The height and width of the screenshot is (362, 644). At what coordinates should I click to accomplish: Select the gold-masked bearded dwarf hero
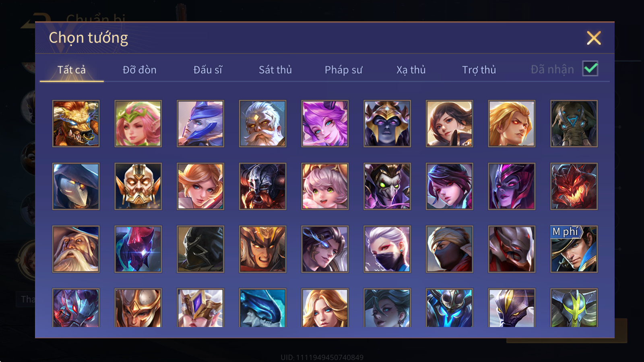tap(138, 186)
